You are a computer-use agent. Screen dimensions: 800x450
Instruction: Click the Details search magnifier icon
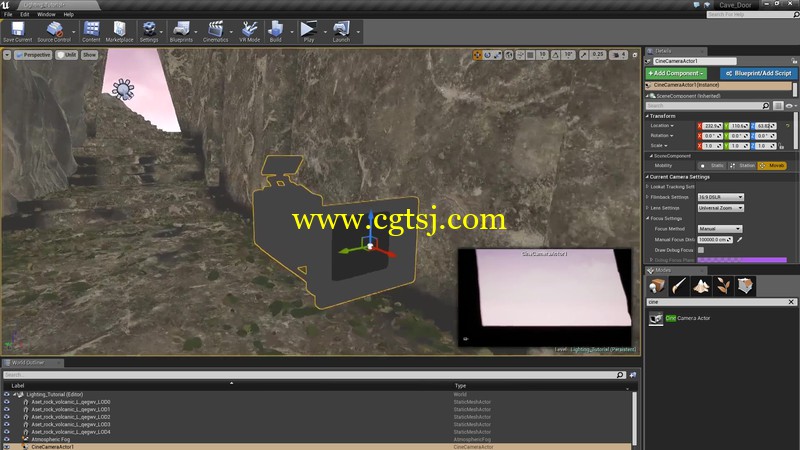765,106
